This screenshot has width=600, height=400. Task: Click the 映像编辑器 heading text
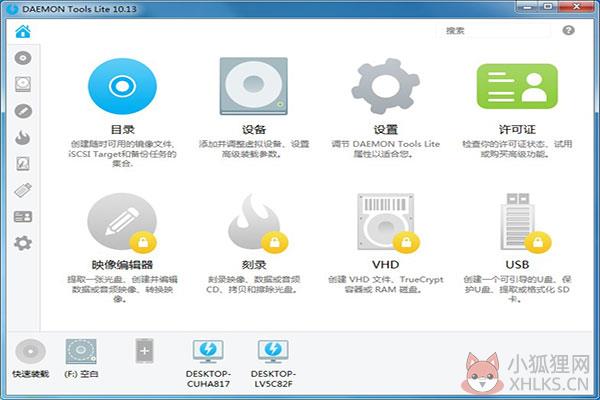[x=122, y=265]
